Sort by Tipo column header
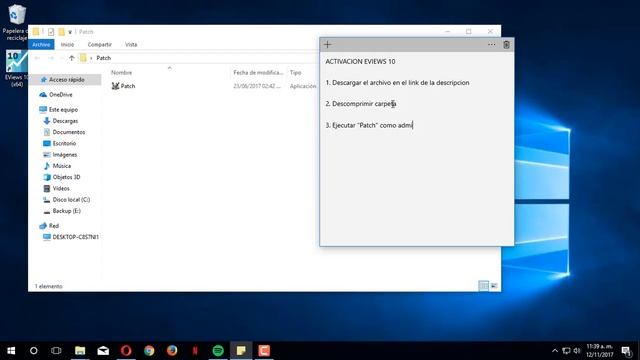The width and height of the screenshot is (640, 360). pos(296,72)
